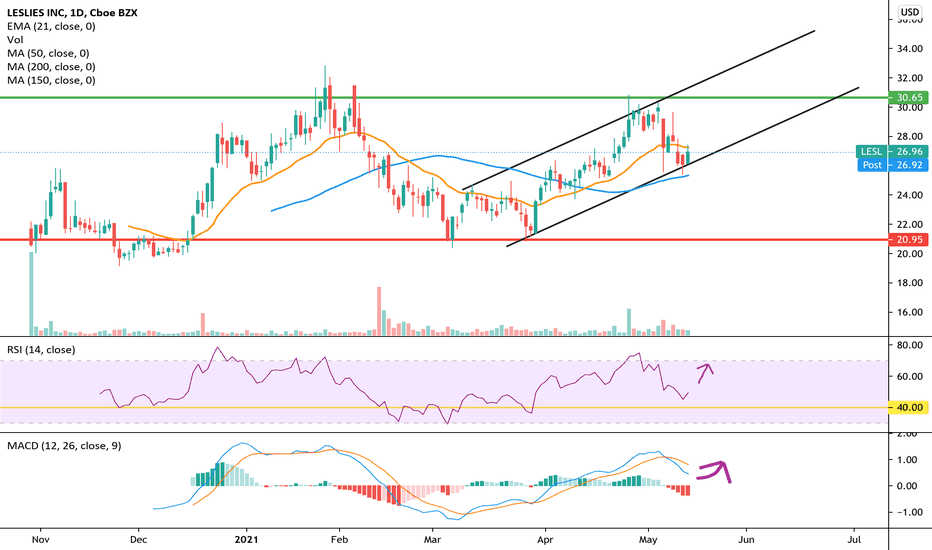Select the EMA (21, close, 0) indicator label
Image resolution: width=932 pixels, height=550 pixels.
point(51,26)
